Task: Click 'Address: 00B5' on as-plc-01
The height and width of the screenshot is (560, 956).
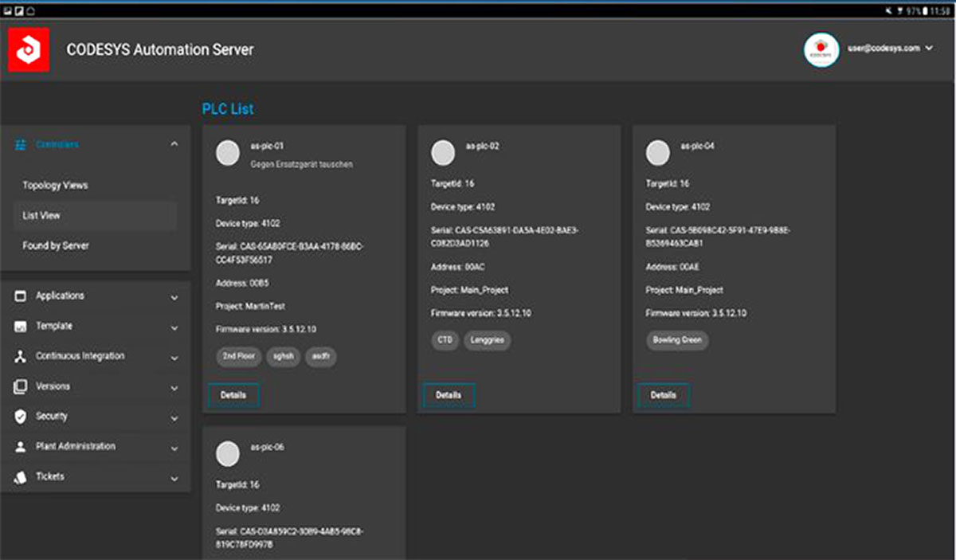Action: point(244,283)
